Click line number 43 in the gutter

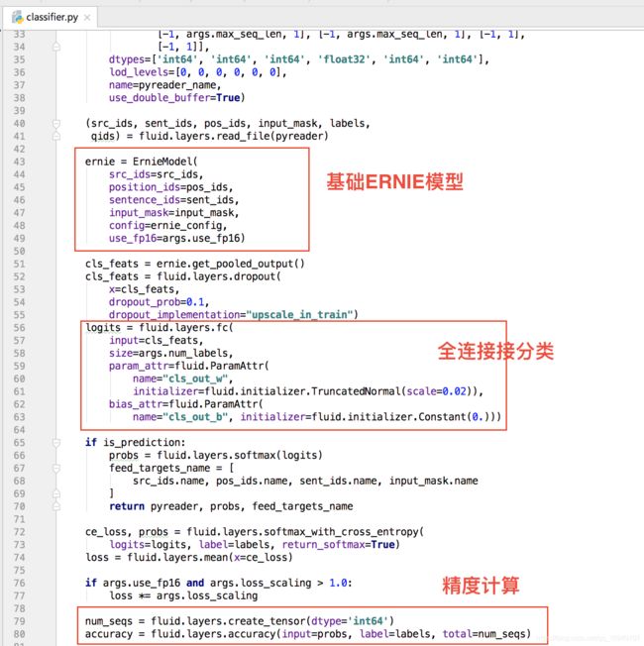point(19,161)
